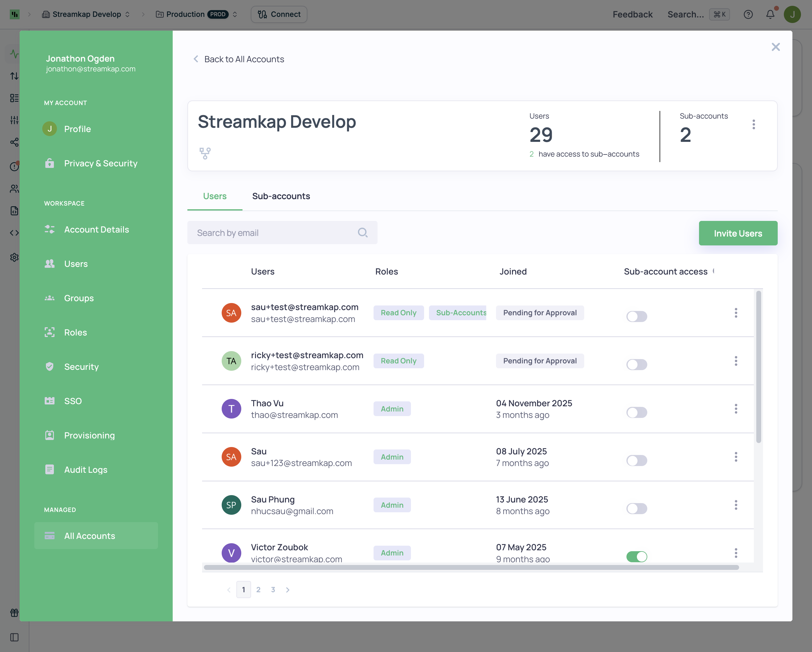
Task: Open Provisioning in the workspace menu
Action: (89, 435)
